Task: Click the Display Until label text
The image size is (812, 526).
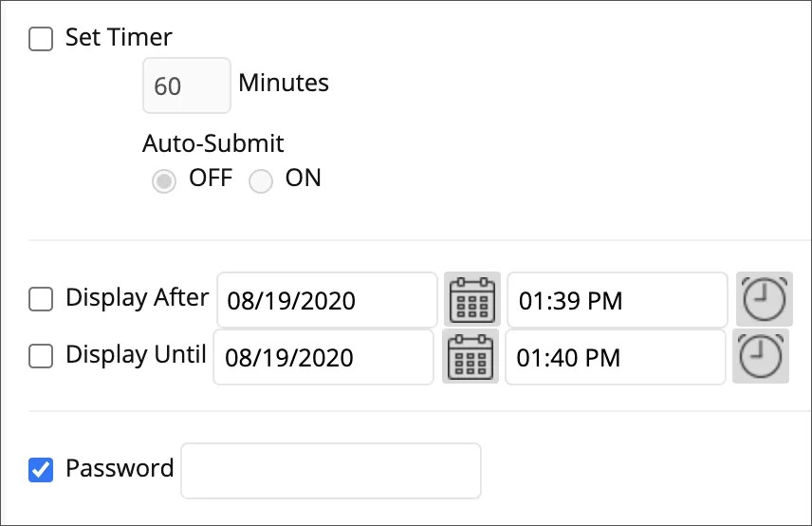Action: tap(137, 355)
